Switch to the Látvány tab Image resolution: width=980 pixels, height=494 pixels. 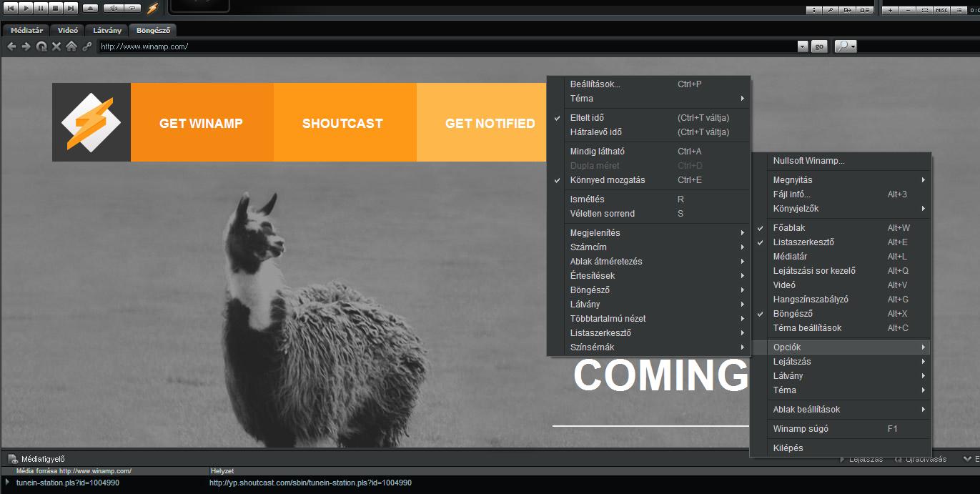click(107, 30)
